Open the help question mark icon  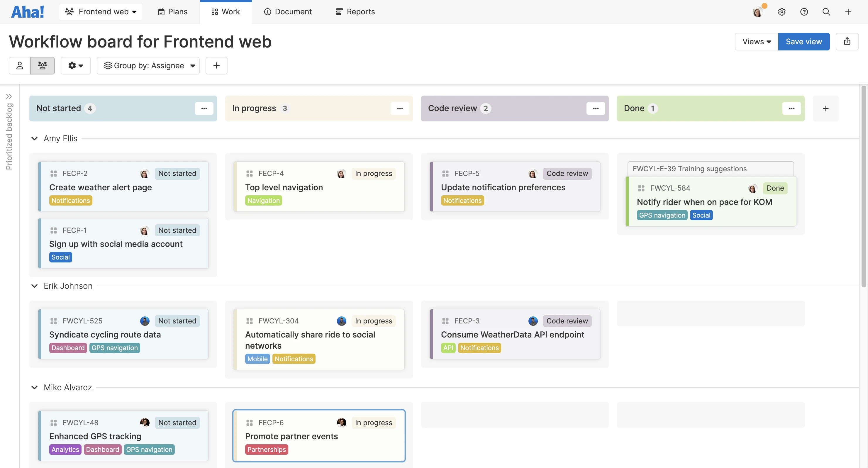(804, 11)
